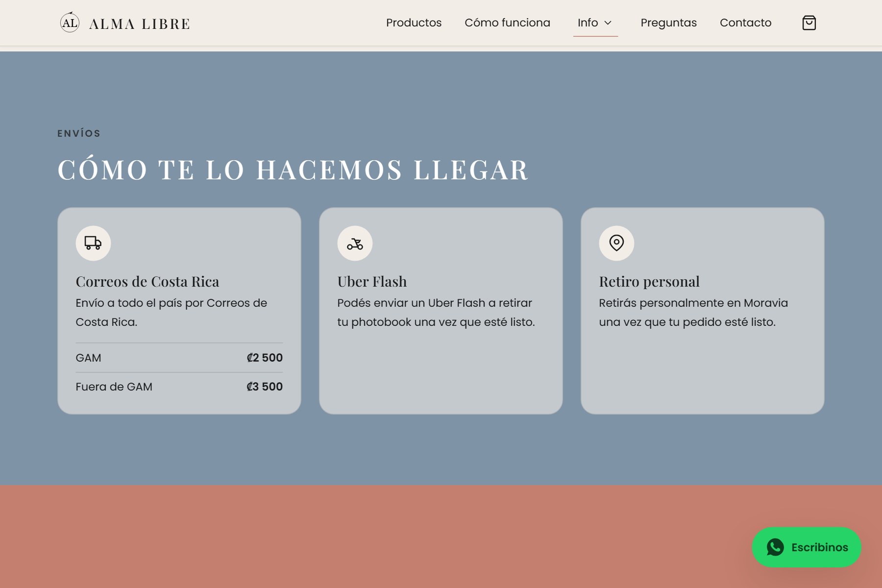Click the delivery truck icon
882x588 pixels.
point(93,243)
